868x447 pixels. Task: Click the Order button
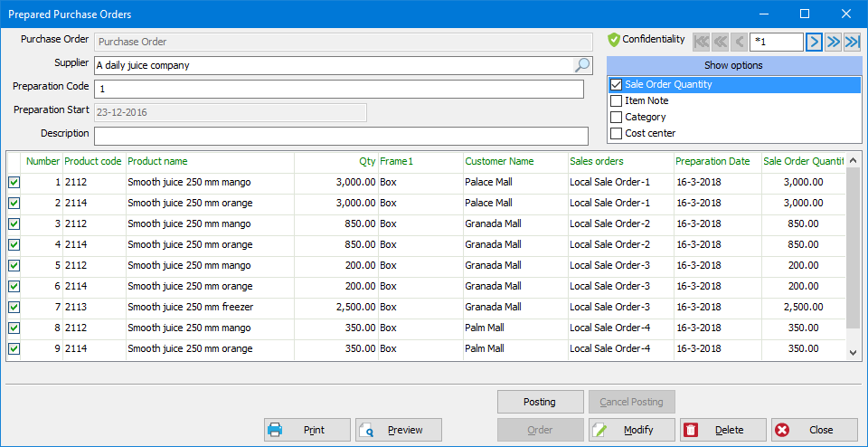[x=541, y=430]
